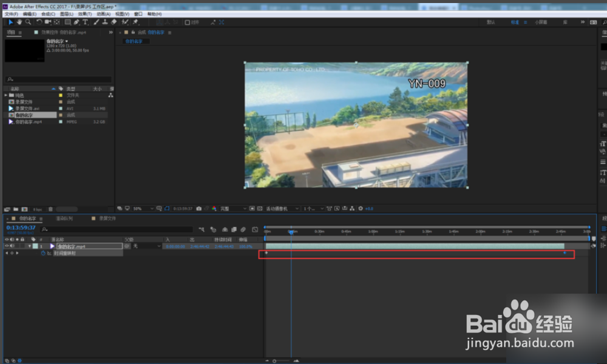The width and height of the screenshot is (607, 364).
Task: Select the Hand tool
Action: pos(19,22)
